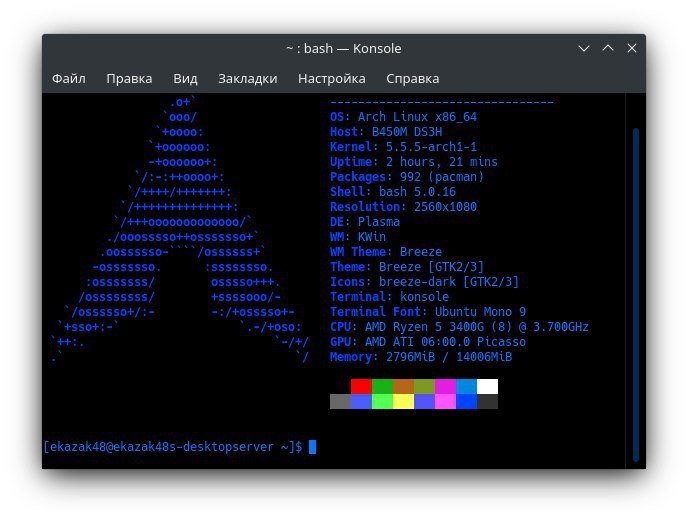The height and width of the screenshot is (519, 688).
Task: Click the 'Resolution: 2560x1080' line
Action: pos(403,207)
